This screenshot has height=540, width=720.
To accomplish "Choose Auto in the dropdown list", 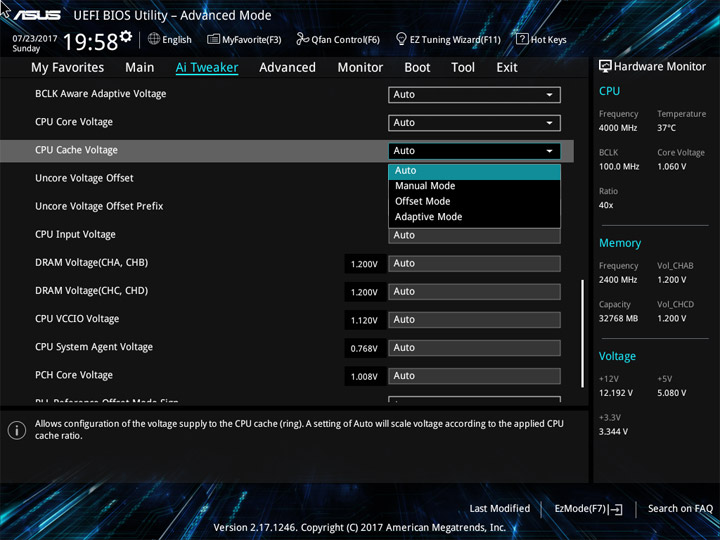I will point(474,171).
